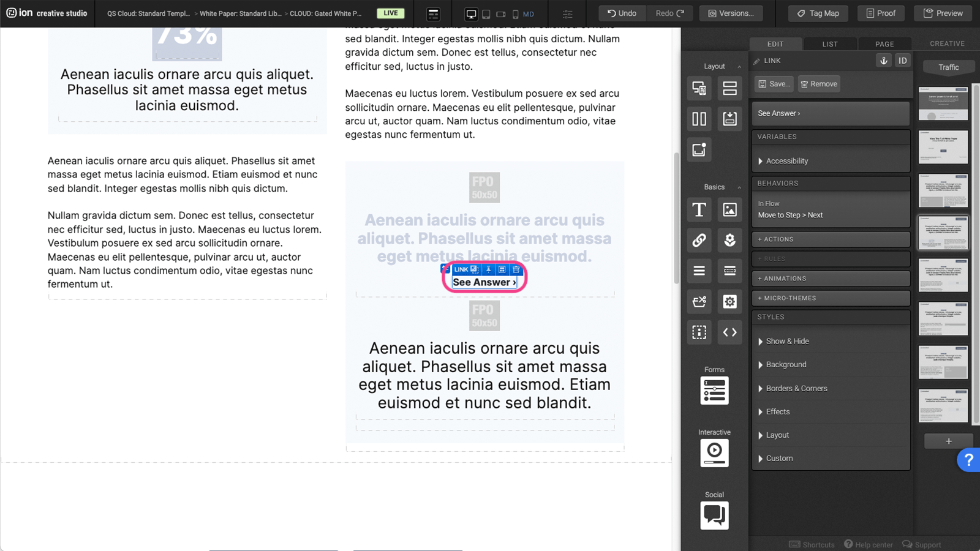Viewport: 980px width, 551px height.
Task: Expand the Accessibility section
Action: pos(786,161)
